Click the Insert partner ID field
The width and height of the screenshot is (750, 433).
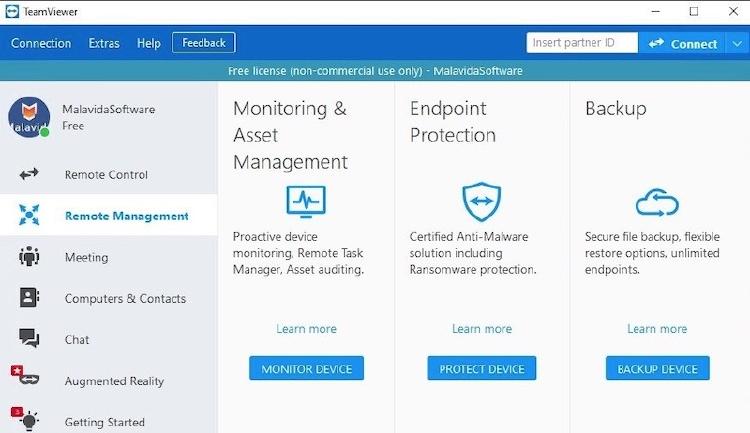pos(582,43)
